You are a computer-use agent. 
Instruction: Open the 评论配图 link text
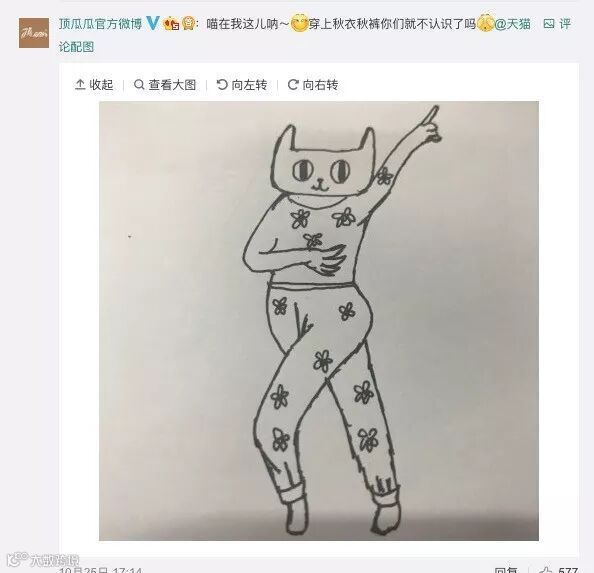(x=76, y=47)
